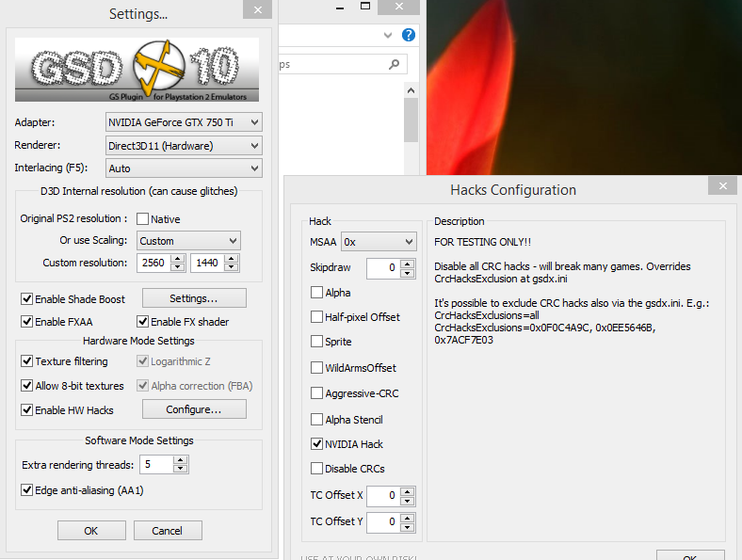Open the Renderer dropdown set to Direct3D11 (Hardware)
742x560 pixels.
click(184, 146)
